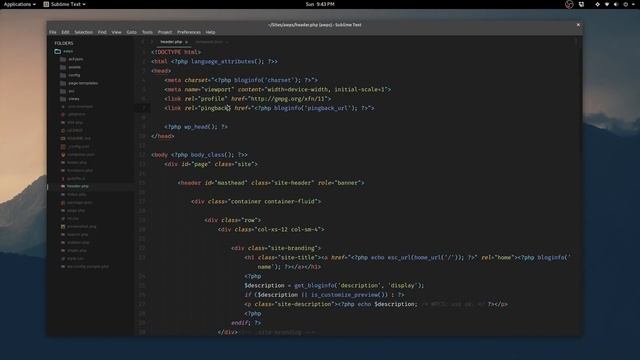
Task: Open the Find menu
Action: click(x=102, y=32)
